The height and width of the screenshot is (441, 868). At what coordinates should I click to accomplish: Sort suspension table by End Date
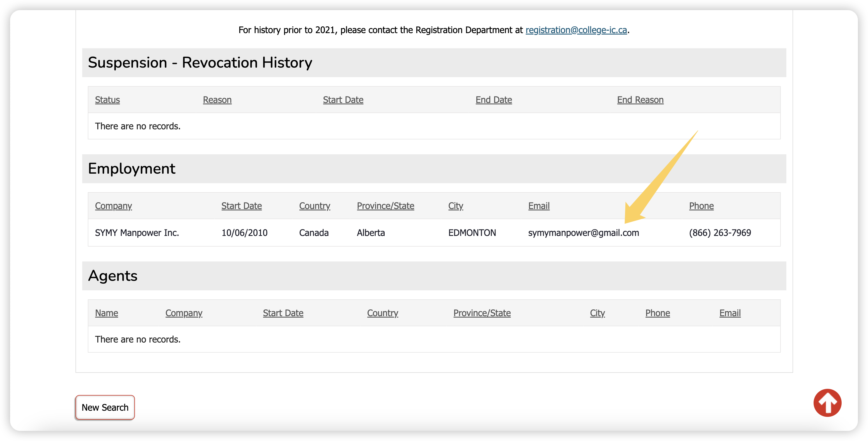pyautogui.click(x=494, y=100)
